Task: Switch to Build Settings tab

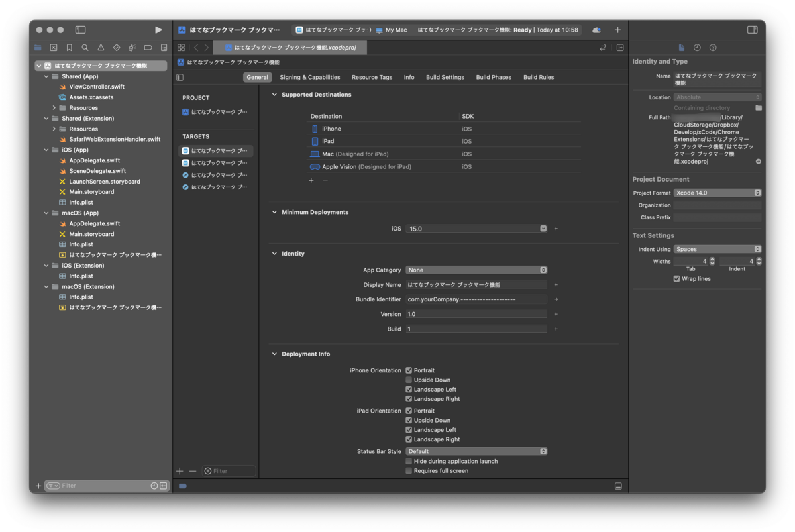Action: click(445, 77)
